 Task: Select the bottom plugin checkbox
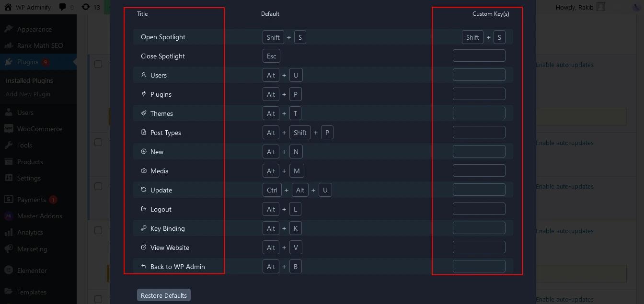pyautogui.click(x=99, y=299)
